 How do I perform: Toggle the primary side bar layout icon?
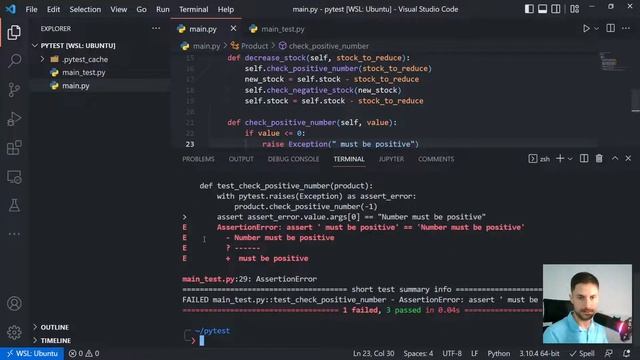pos(529,9)
